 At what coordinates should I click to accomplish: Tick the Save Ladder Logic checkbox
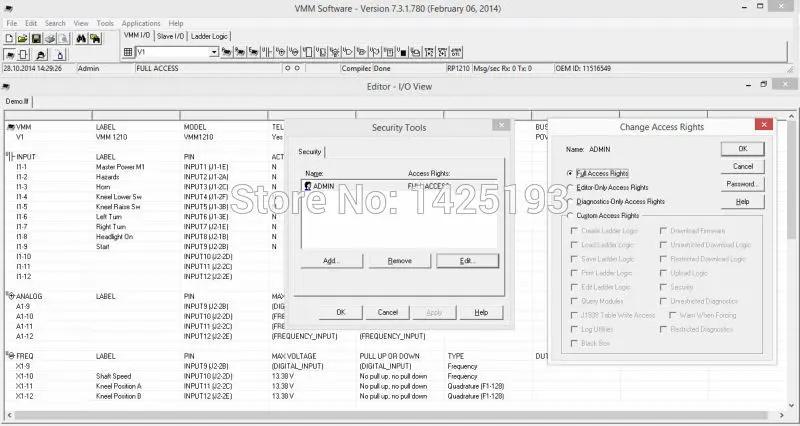click(x=574, y=259)
